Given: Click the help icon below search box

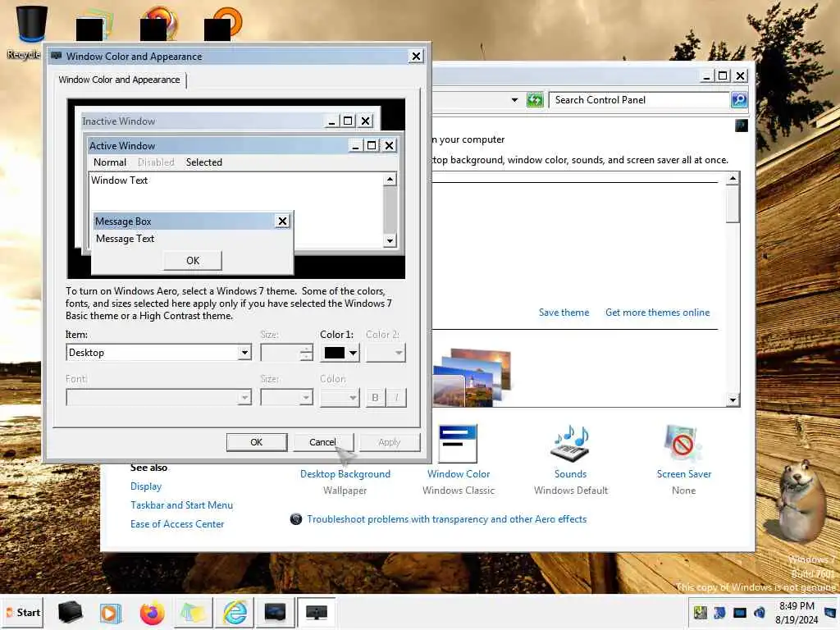Looking at the screenshot, I should (742, 126).
